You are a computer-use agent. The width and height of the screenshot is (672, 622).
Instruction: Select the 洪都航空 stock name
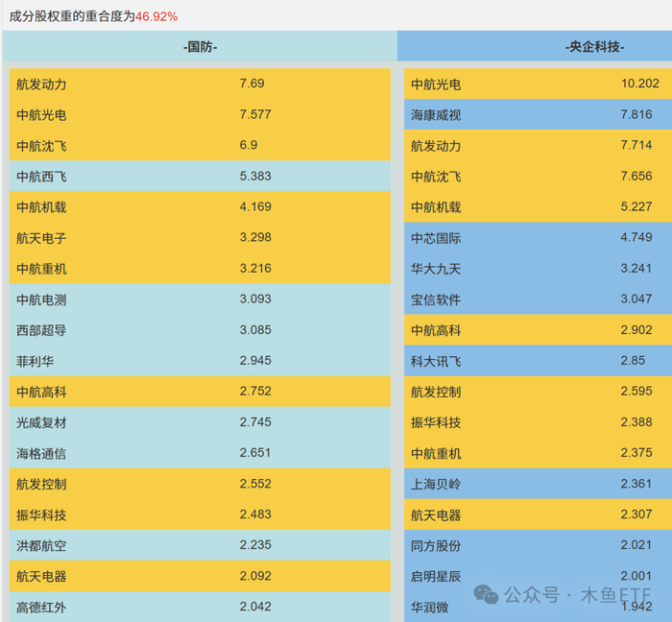coord(41,546)
